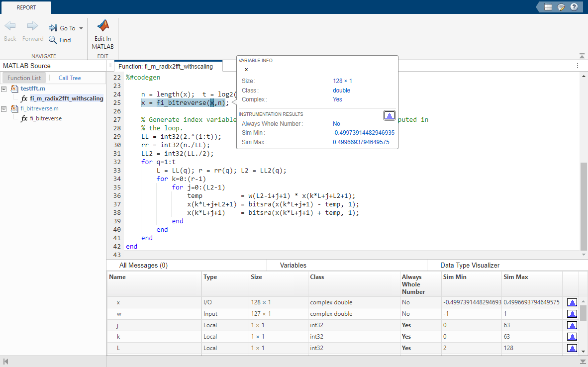Viewport: 588px width, 367px height.
Task: Collapse the toolstrip using the right-edge arrow
Action: tap(582, 56)
